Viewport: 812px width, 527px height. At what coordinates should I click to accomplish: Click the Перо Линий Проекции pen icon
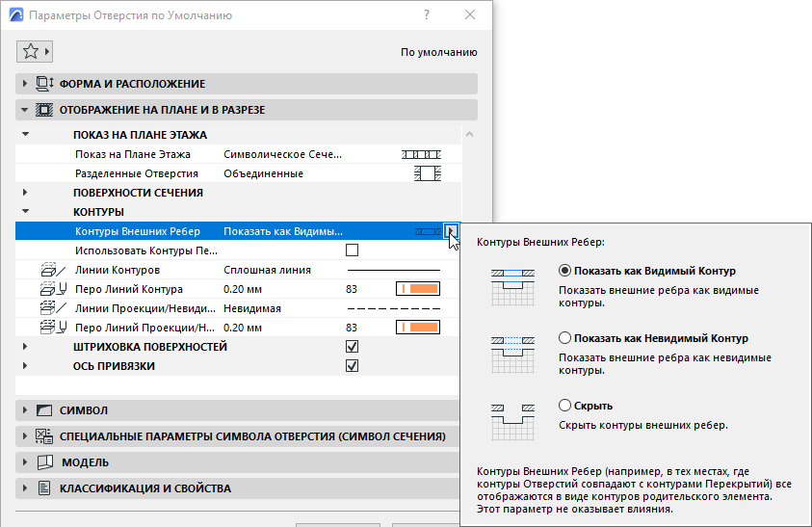[53, 328]
